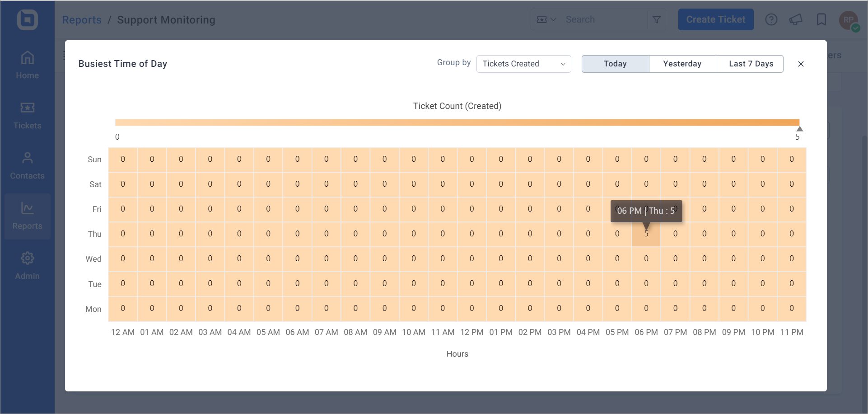Open Reports from the sidebar

27,216
